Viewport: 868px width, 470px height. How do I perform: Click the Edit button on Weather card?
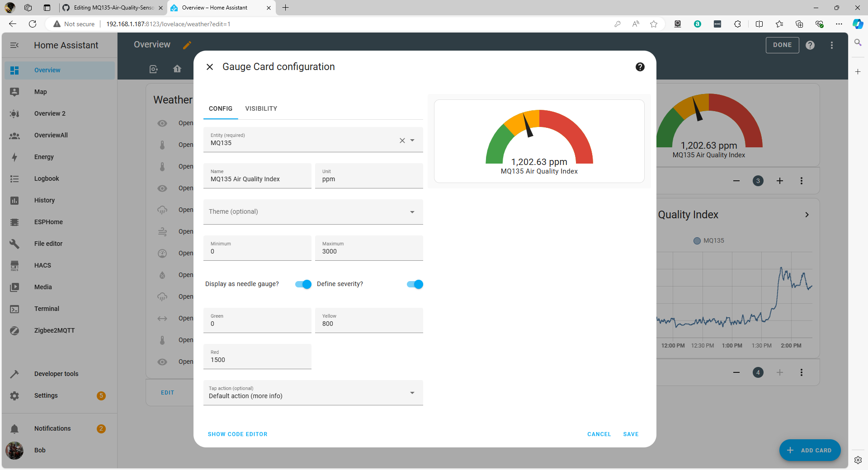pos(167,393)
